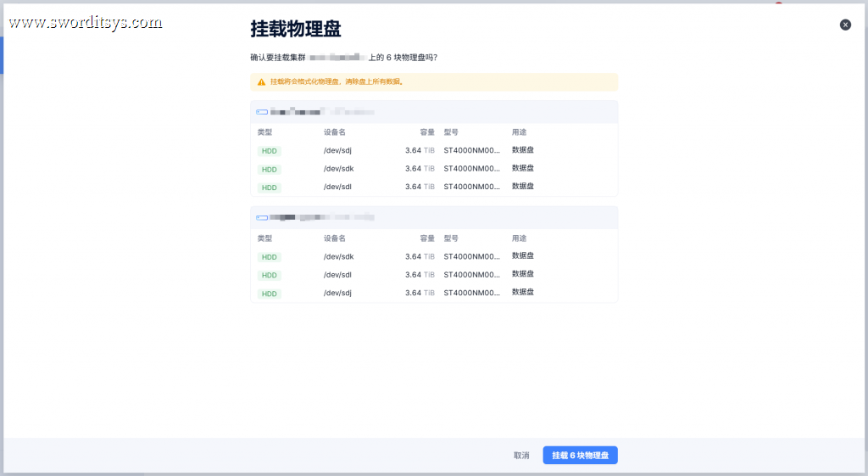Click the confirmation question 上的 6 块物理盘吗?
The height and width of the screenshot is (476, 868).
click(x=403, y=57)
